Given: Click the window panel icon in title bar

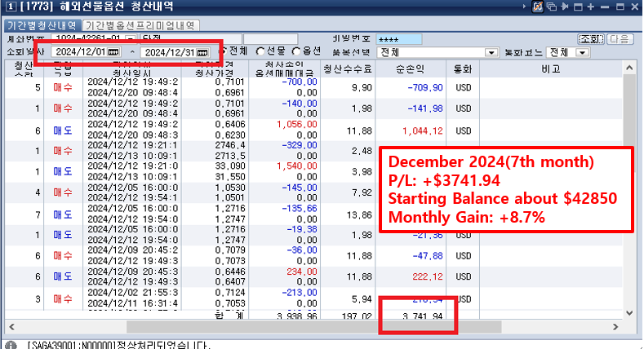Looking at the screenshot, I should 576,7.
